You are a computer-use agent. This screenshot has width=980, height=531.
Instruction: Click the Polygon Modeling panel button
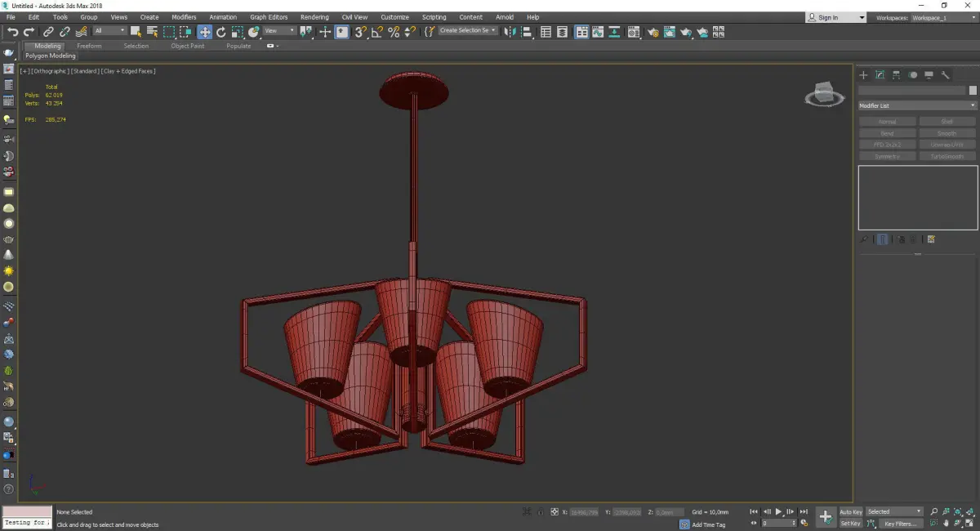coord(50,56)
